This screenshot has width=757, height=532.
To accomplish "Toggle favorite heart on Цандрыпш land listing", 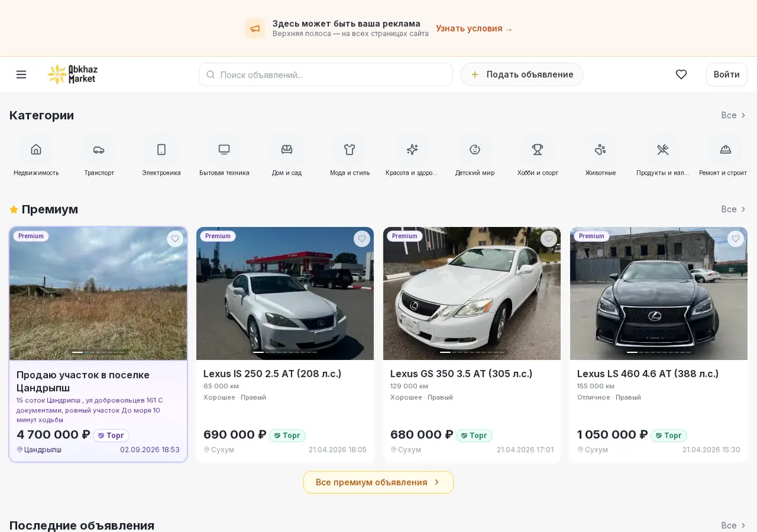I will [x=175, y=239].
